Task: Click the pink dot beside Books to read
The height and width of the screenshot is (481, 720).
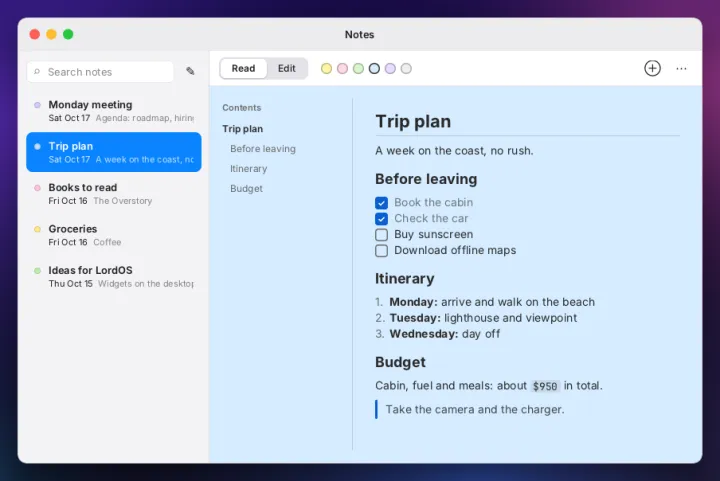Action: point(38,188)
